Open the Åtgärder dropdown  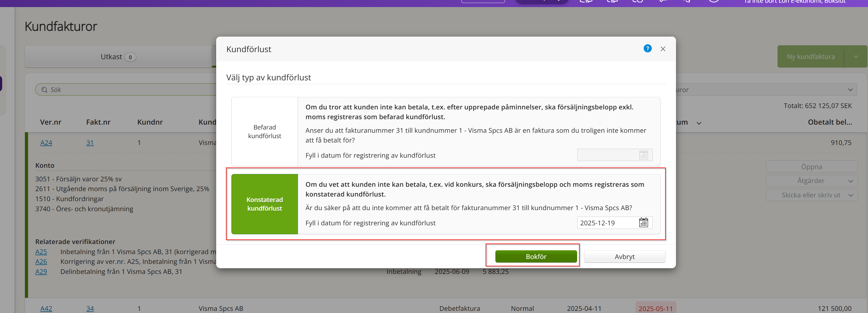812,181
